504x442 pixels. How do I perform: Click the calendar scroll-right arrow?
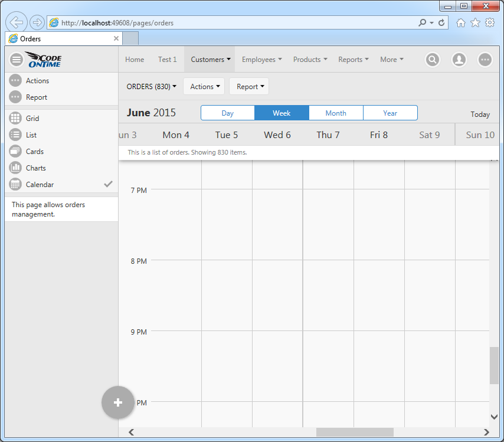click(486, 433)
